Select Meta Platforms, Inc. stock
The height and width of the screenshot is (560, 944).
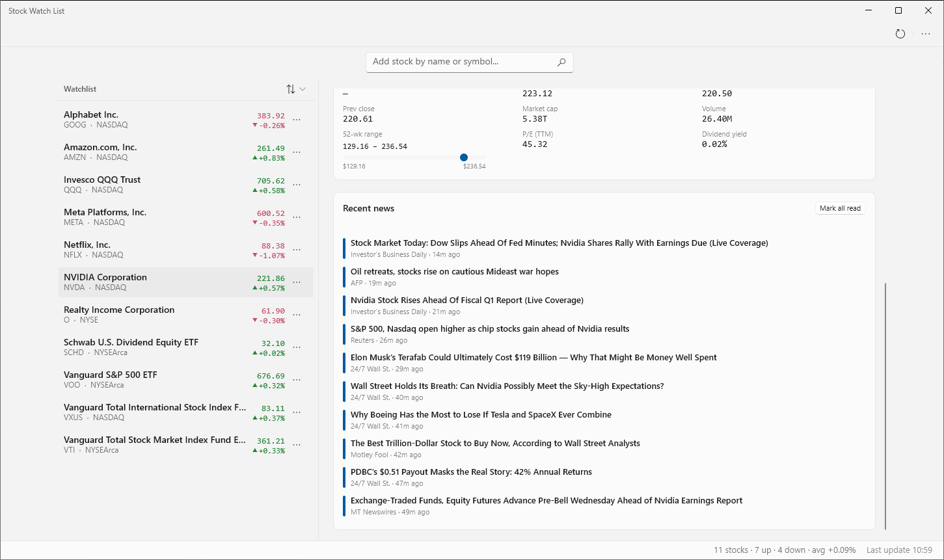[186, 217]
